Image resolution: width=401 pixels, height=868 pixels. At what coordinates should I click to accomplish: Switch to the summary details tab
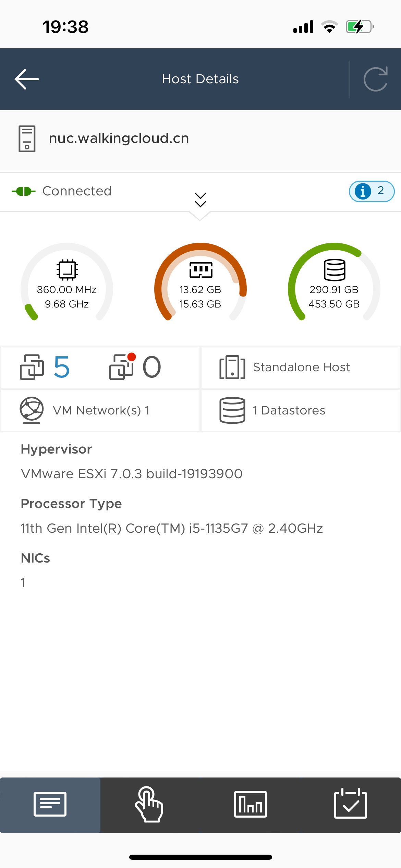50,804
